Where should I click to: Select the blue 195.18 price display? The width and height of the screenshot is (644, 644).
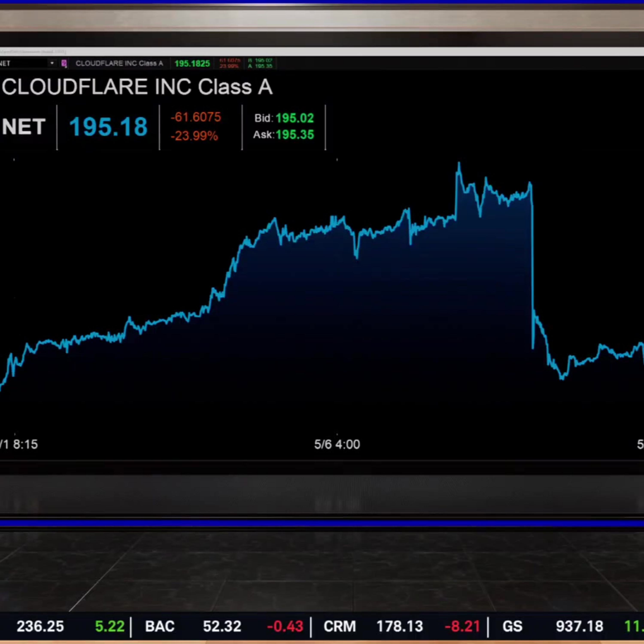click(x=108, y=127)
